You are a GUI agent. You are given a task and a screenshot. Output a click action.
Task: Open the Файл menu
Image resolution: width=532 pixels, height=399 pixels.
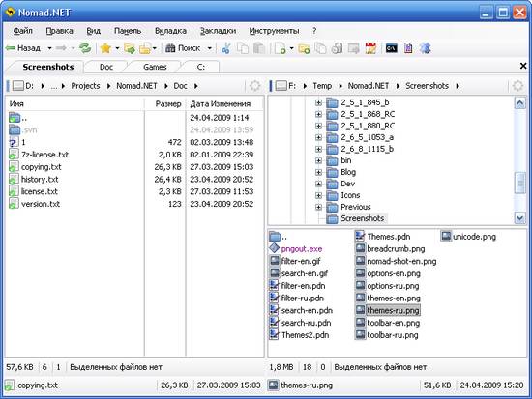click(x=23, y=31)
